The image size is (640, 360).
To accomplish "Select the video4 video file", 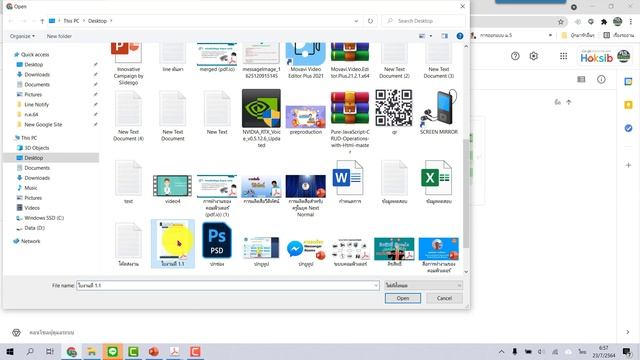I will [172, 186].
